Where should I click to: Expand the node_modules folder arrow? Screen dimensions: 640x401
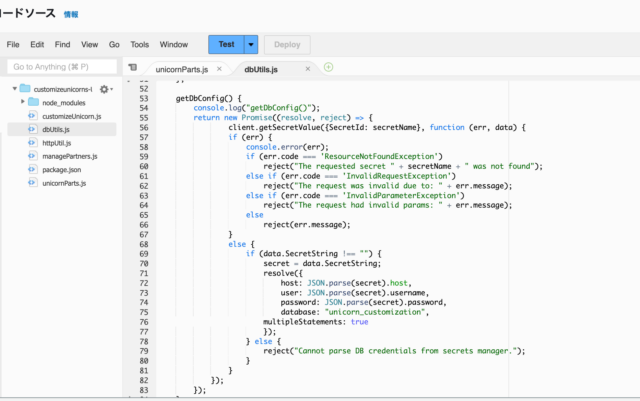pos(23,103)
